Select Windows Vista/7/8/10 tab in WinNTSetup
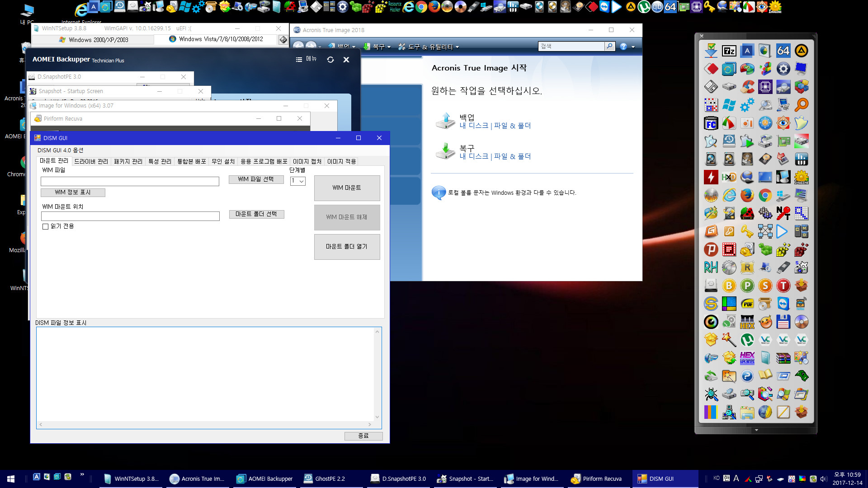 (x=216, y=39)
